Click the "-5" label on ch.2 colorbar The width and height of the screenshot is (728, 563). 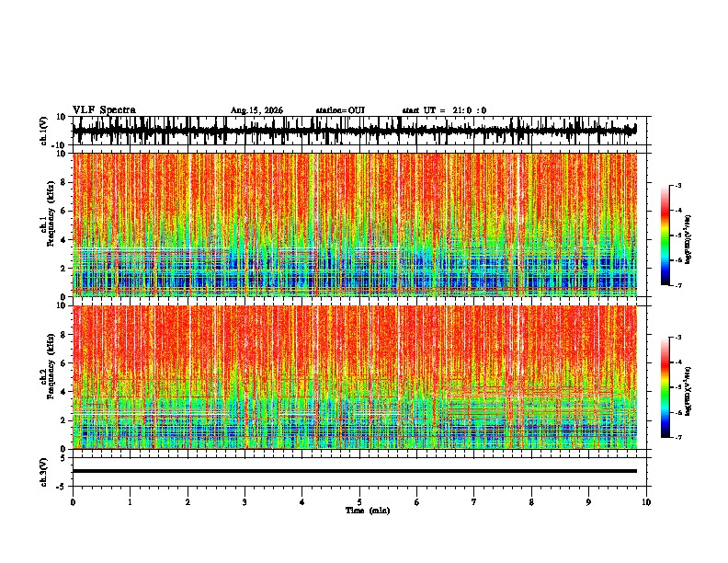tap(677, 387)
